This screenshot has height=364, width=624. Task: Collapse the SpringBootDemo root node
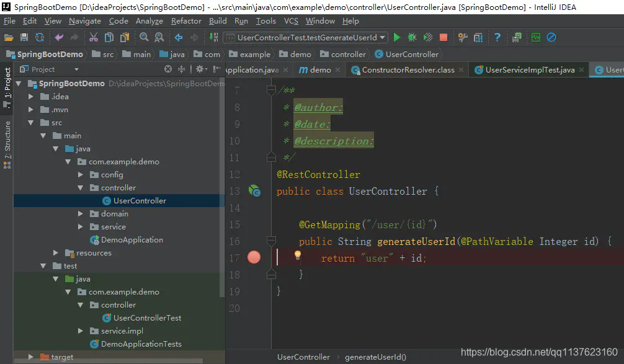19,84
